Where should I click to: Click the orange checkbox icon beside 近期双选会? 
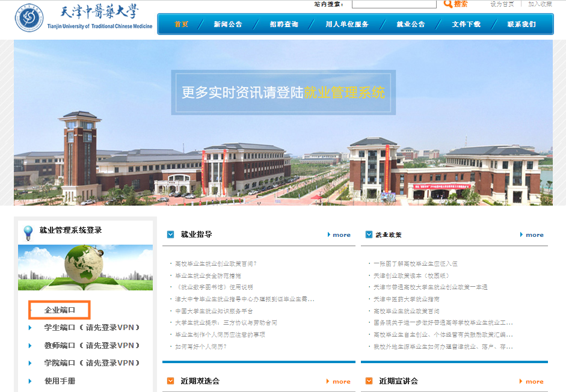171,381
